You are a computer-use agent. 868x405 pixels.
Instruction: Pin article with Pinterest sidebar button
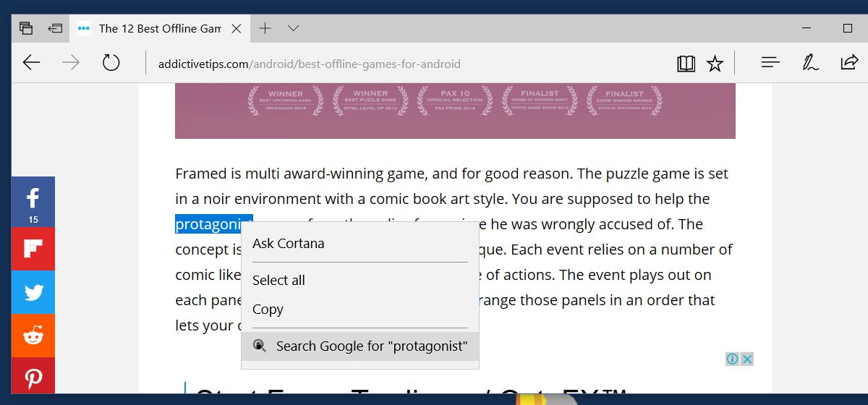[33, 378]
